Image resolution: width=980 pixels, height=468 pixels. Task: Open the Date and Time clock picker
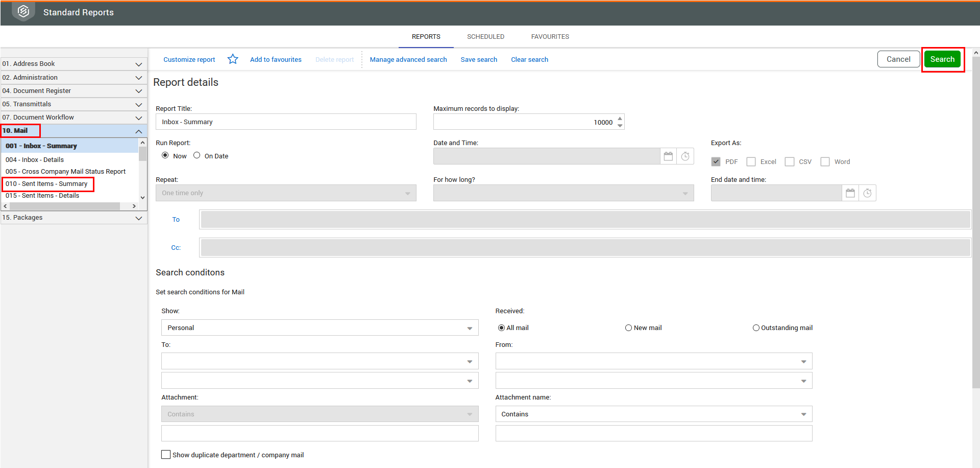pyautogui.click(x=685, y=156)
